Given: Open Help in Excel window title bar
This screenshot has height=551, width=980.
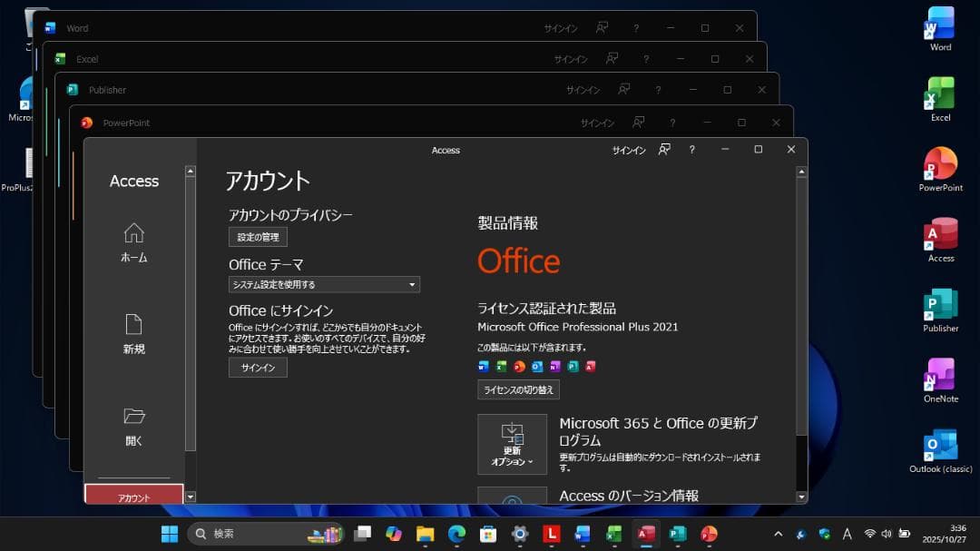Looking at the screenshot, I should [646, 59].
